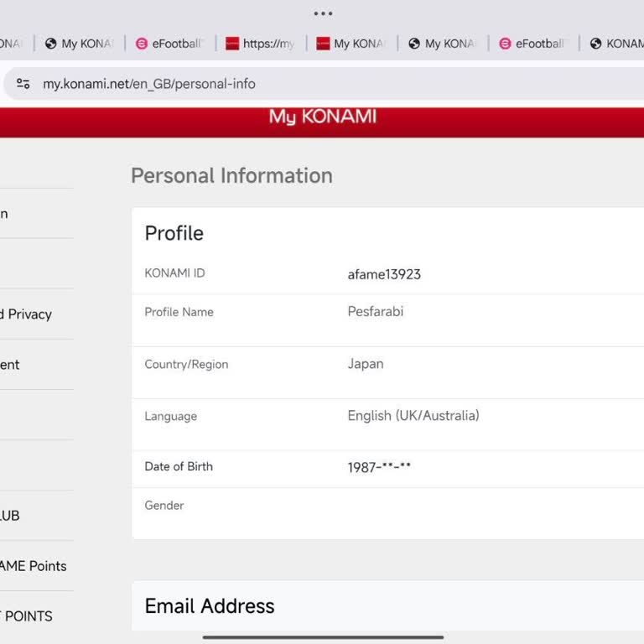The width and height of the screenshot is (644, 644).
Task: Click the Email Address section heading
Action: tap(210, 606)
